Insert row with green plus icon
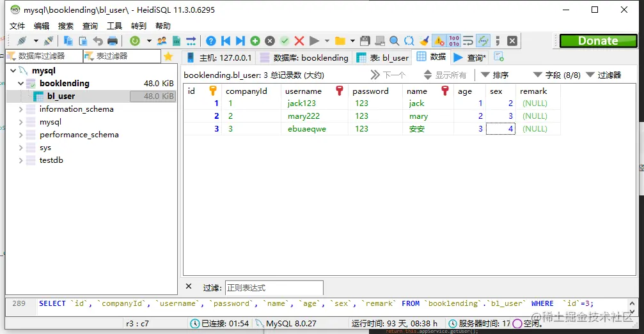The width and height of the screenshot is (644, 334). pyautogui.click(x=255, y=41)
